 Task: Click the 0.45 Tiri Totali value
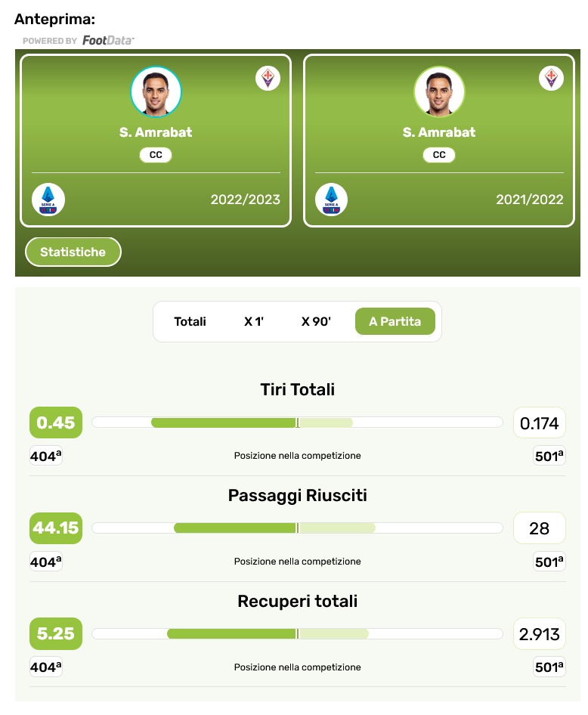click(x=56, y=422)
